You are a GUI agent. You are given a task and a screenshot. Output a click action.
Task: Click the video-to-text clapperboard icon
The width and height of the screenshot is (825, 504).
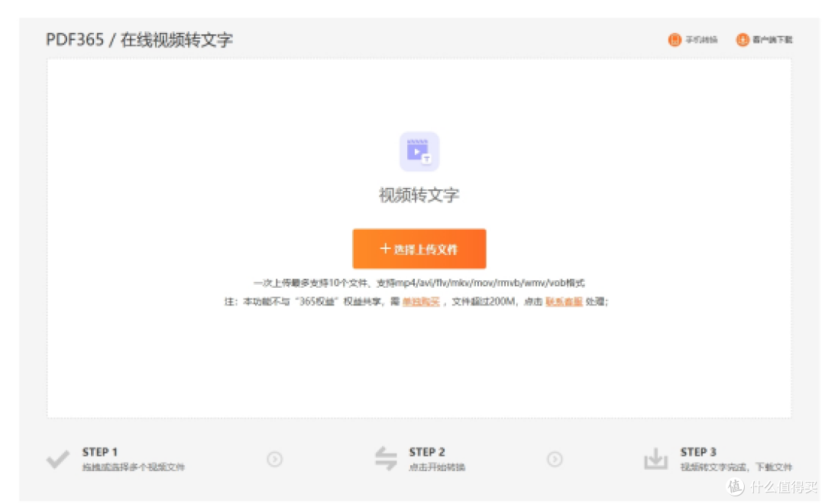pos(419,151)
